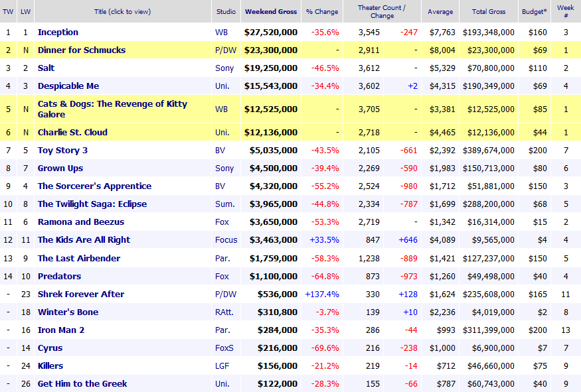The height and width of the screenshot is (392, 581).
Task: Sort by the Budget* column header
Action: coord(535,11)
